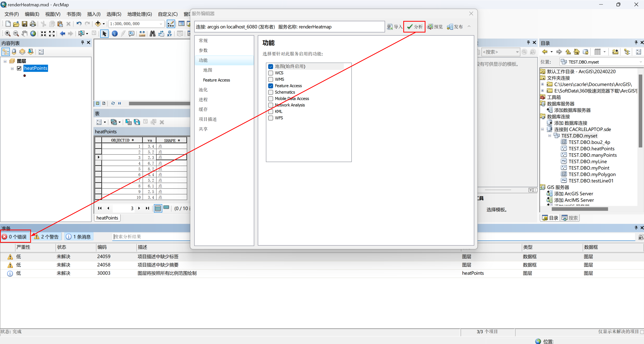The image size is (644, 344).
Task: Uncheck the heatPoints layer visibility
Action: coord(19,68)
